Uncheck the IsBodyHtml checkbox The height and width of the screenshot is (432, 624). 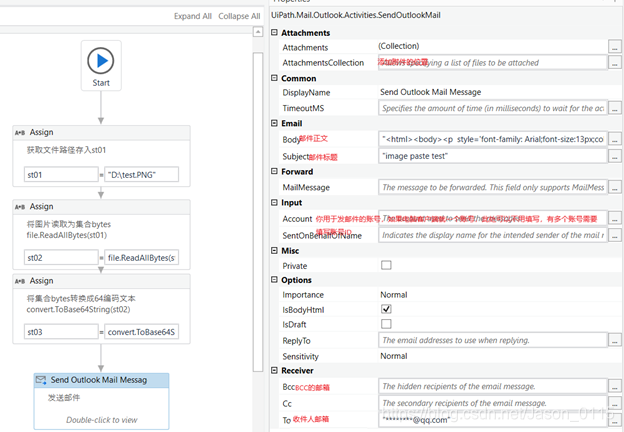click(386, 309)
